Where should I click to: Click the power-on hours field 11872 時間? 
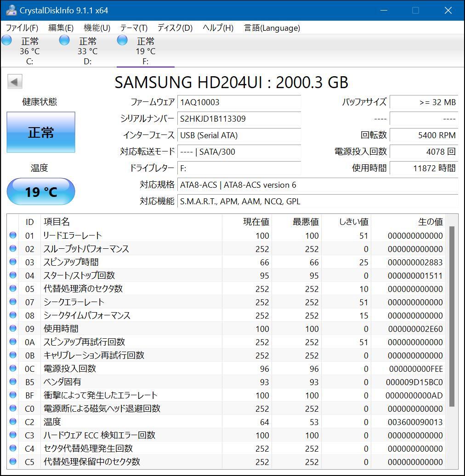click(424, 168)
